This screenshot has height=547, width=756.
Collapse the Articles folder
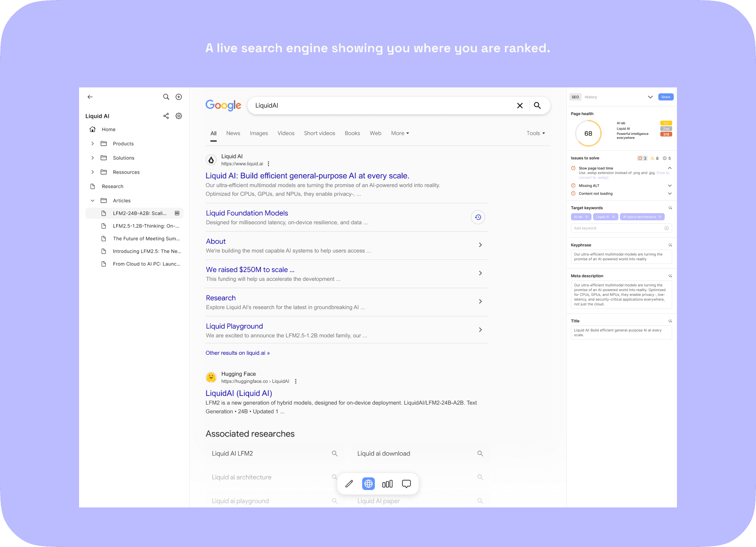pyautogui.click(x=93, y=201)
